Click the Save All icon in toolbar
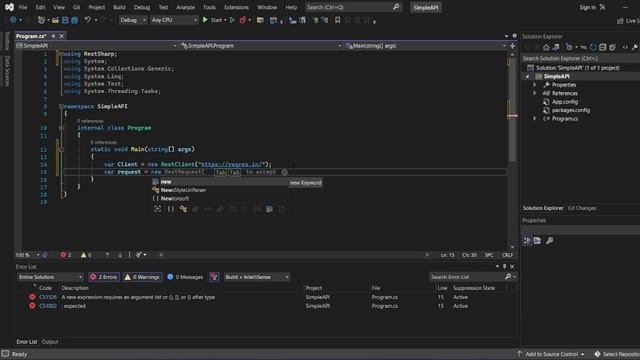The width and height of the screenshot is (640, 360). point(74,20)
